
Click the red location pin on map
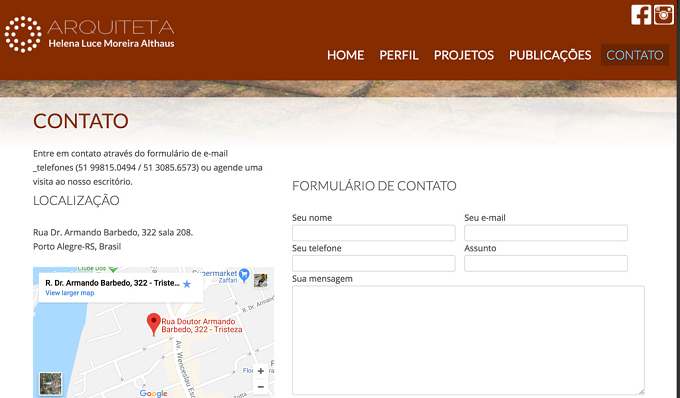click(x=154, y=324)
